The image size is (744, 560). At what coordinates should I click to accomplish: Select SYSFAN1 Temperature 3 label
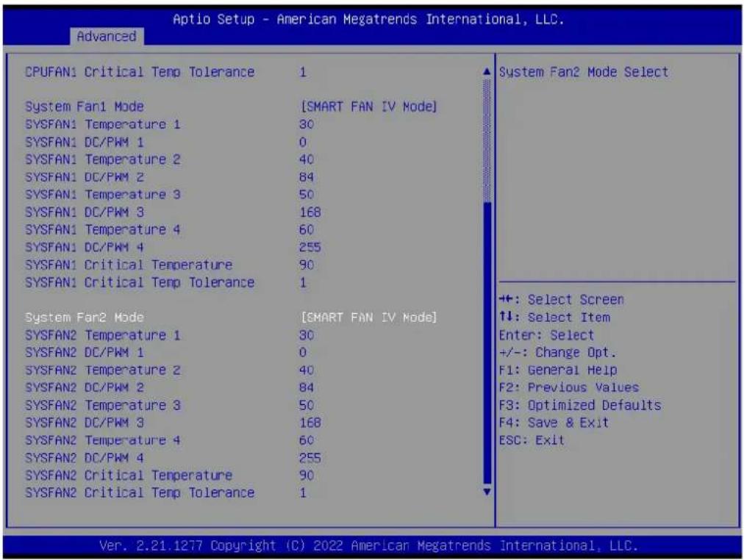pyautogui.click(x=103, y=195)
